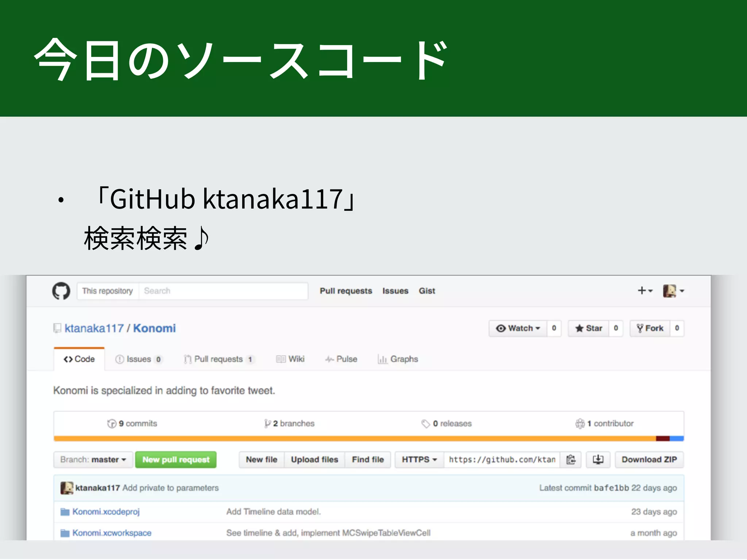Focus the repository search field
747x560 pixels.
[x=223, y=291]
